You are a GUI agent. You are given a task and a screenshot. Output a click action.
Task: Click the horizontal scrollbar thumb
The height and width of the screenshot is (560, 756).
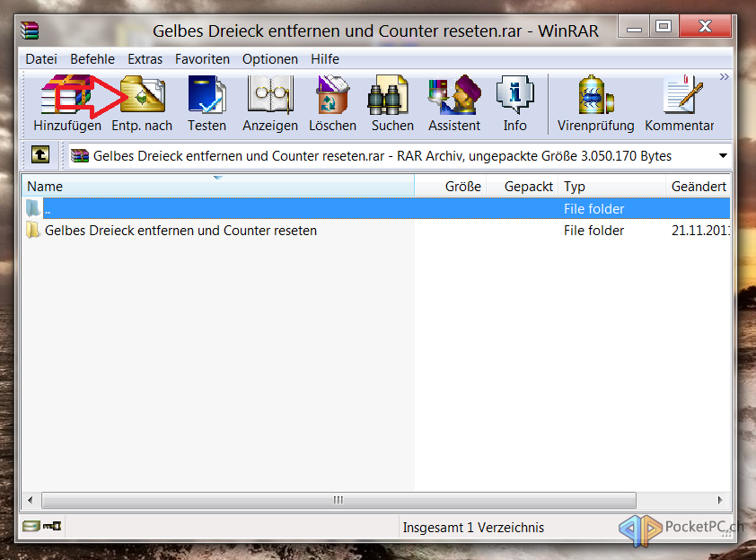338,500
